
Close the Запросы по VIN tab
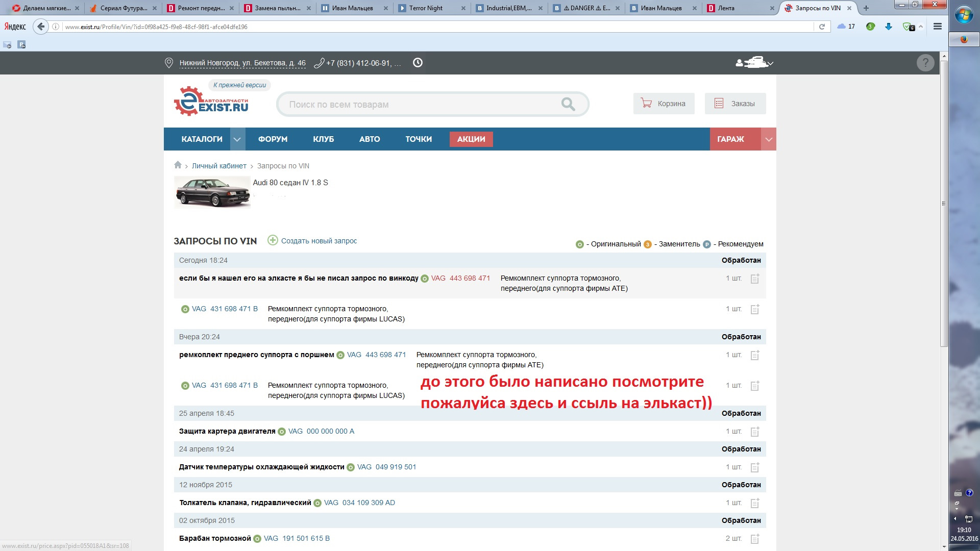tap(849, 8)
